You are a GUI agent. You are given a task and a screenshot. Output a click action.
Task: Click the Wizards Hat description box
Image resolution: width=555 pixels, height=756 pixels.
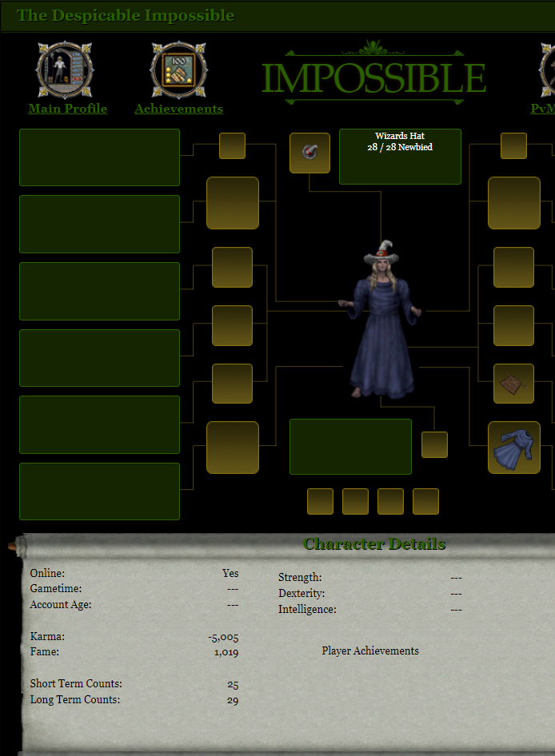pyautogui.click(x=400, y=156)
